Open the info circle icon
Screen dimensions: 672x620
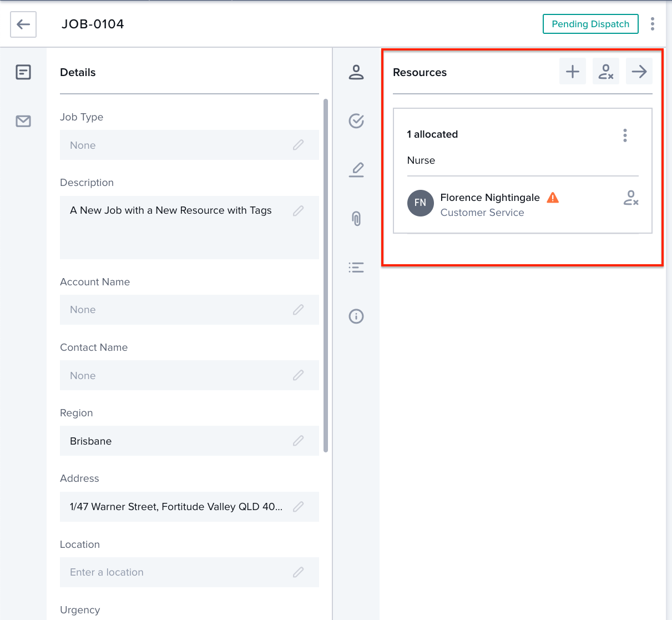click(x=356, y=316)
